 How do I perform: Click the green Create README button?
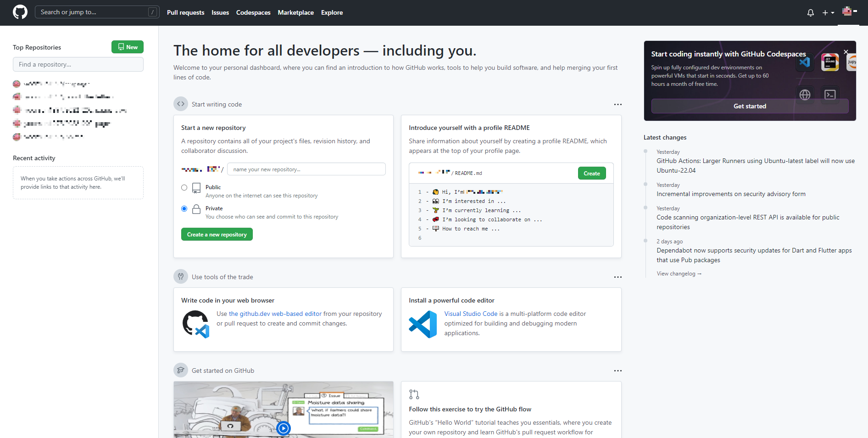coord(592,173)
